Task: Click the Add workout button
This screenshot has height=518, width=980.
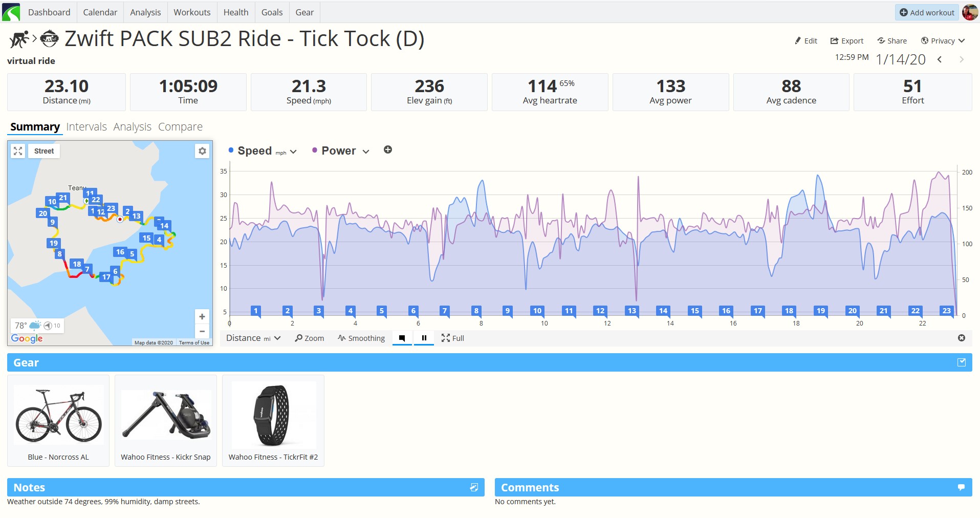Action: click(927, 12)
